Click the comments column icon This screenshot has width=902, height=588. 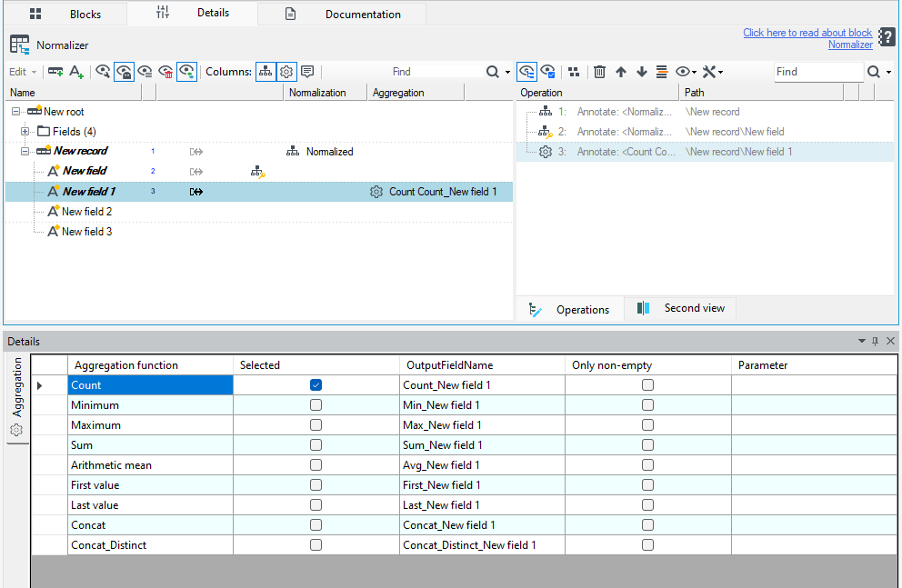[307, 71]
